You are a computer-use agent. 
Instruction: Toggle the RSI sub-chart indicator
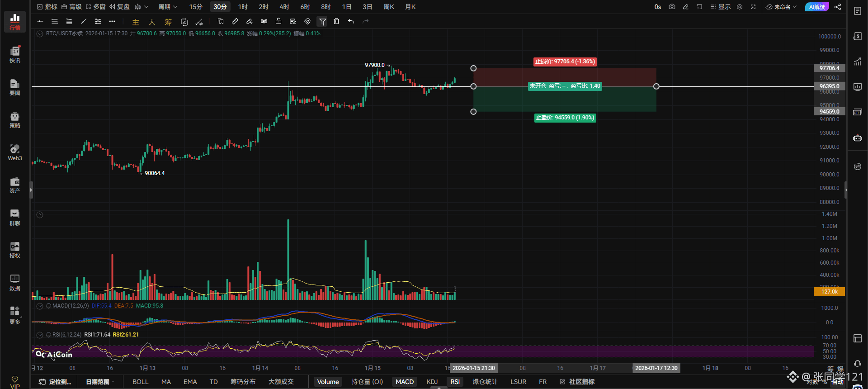pyautogui.click(x=455, y=382)
